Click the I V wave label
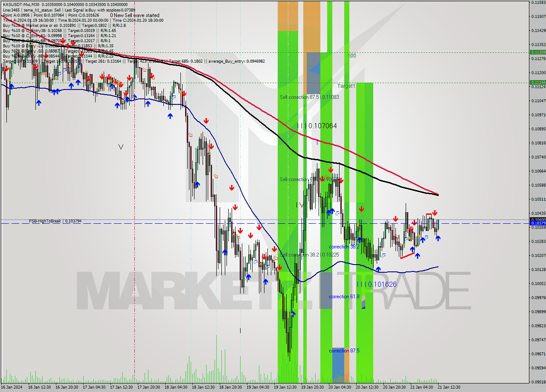 click(300, 205)
